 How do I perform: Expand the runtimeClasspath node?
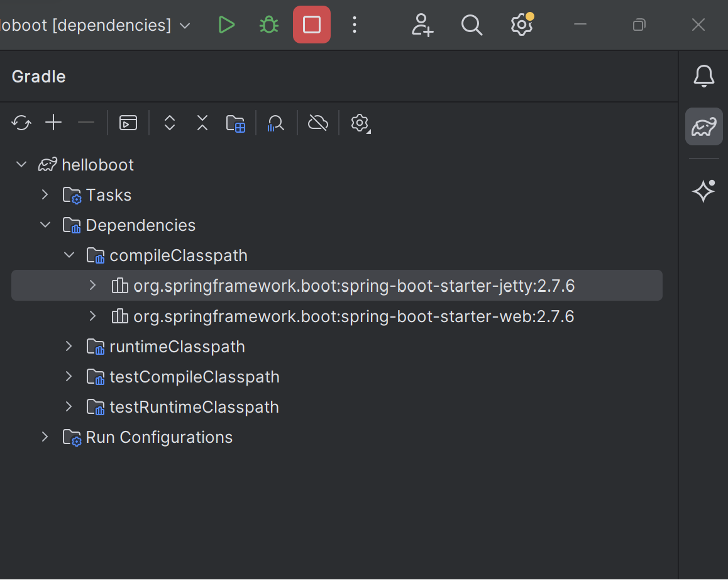(x=69, y=346)
